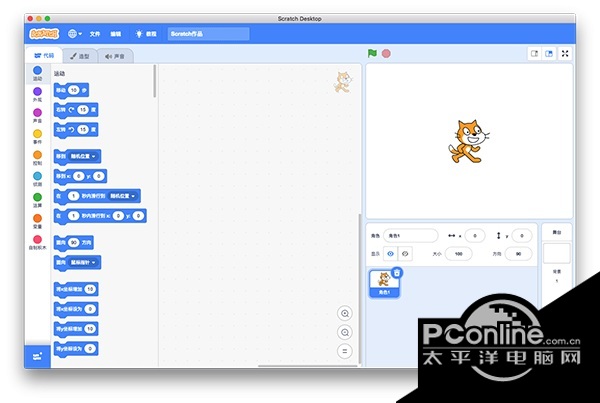Zoom out the code workspace

coord(345,332)
